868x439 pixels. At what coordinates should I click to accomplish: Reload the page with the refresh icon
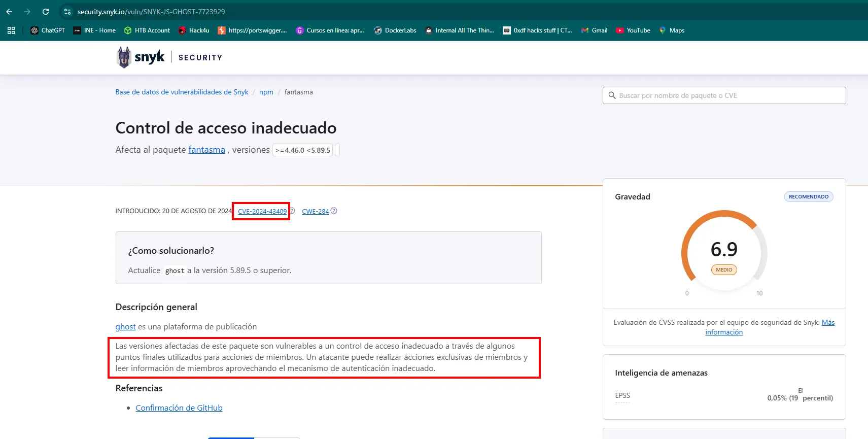(46, 12)
